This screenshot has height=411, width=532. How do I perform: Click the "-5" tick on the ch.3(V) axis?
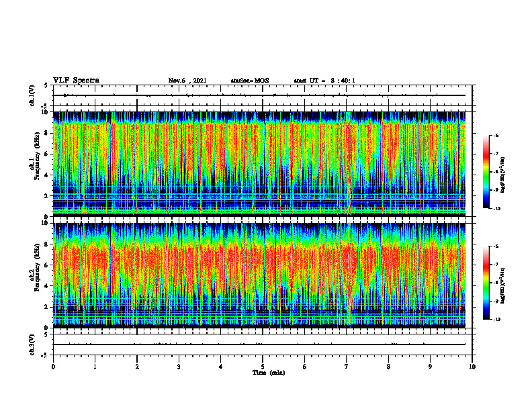45,355
